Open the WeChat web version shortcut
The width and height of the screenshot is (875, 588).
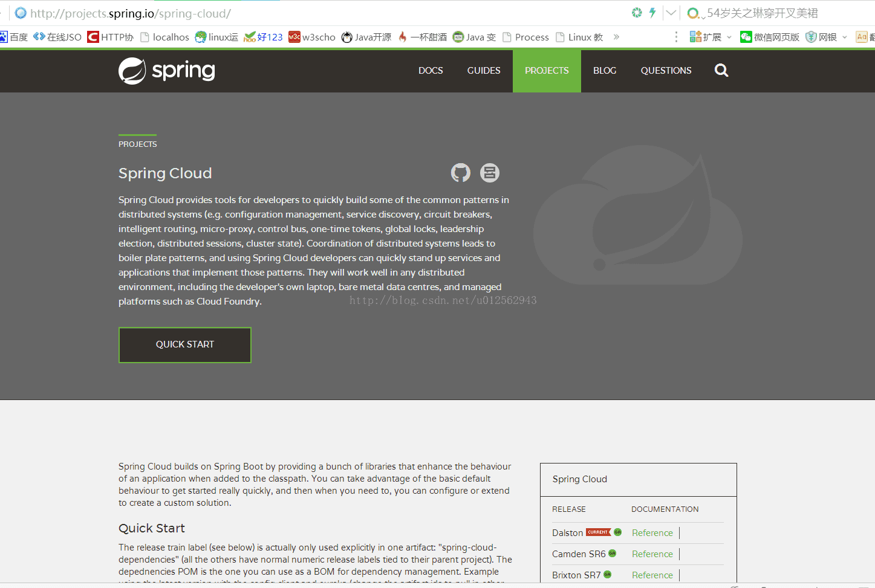coord(770,37)
